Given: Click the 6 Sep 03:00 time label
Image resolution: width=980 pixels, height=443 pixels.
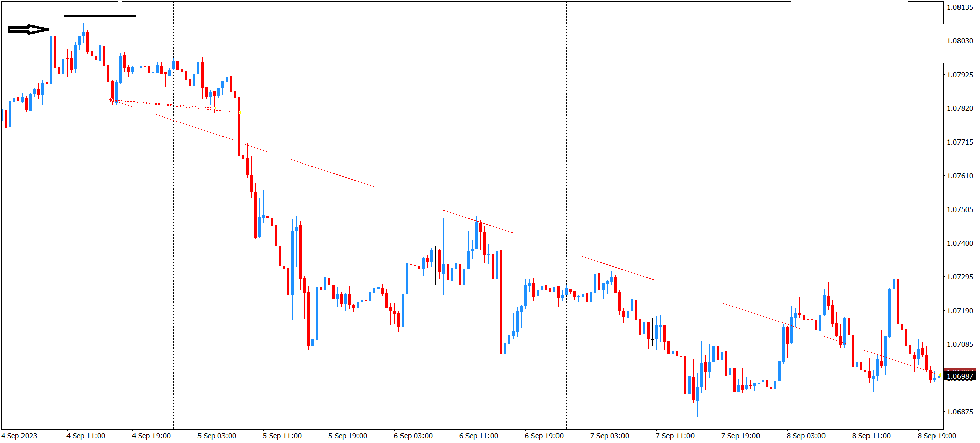Looking at the screenshot, I should click(x=413, y=436).
